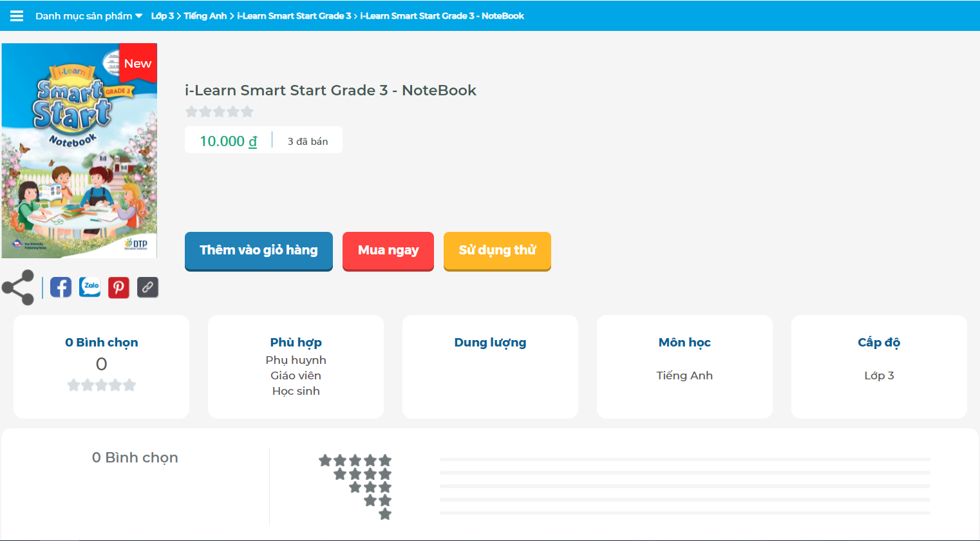Screen dimensions: 980x541
Task: Click the 10.000 đ price
Action: 228,141
